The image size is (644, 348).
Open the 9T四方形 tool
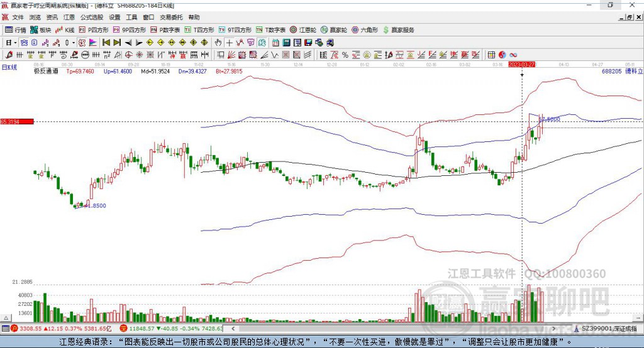[235, 30]
